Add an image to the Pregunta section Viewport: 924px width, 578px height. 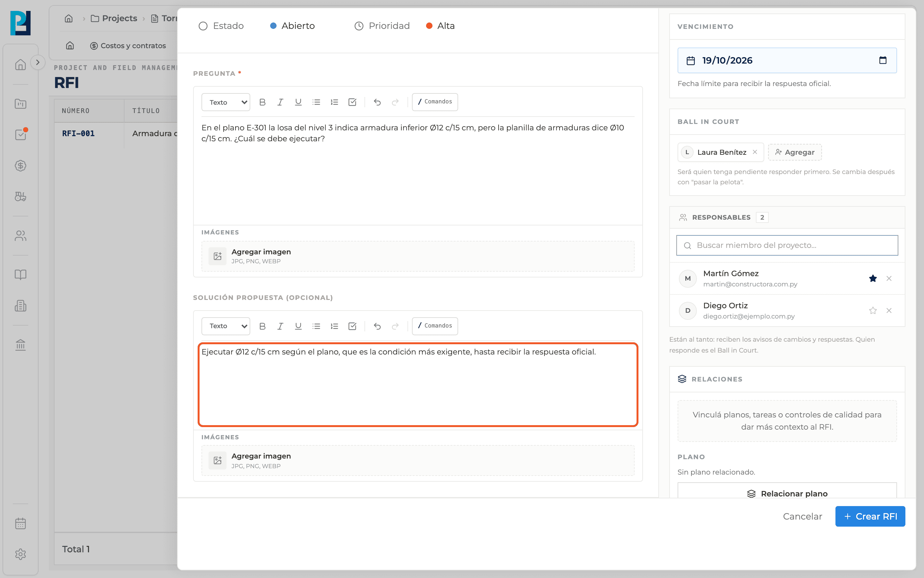(418, 256)
